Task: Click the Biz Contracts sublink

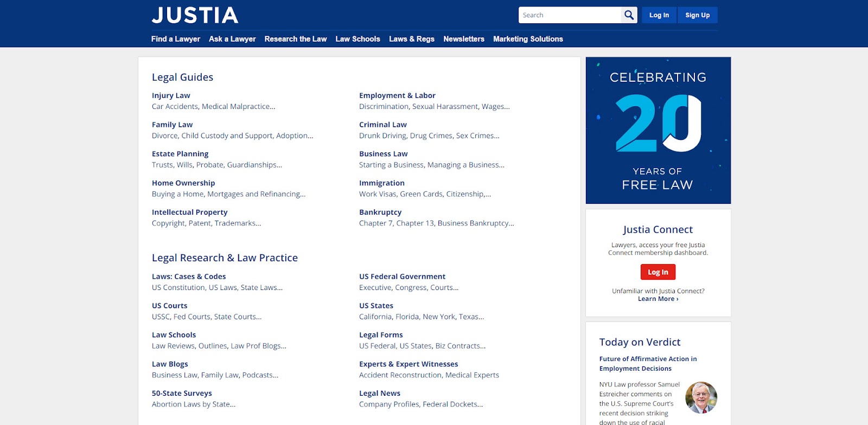Action: coord(460,346)
